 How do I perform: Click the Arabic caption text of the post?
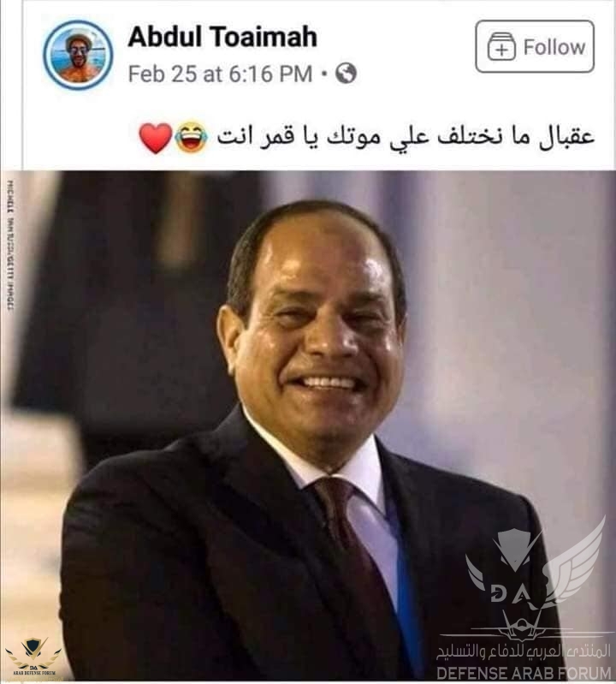click(406, 136)
